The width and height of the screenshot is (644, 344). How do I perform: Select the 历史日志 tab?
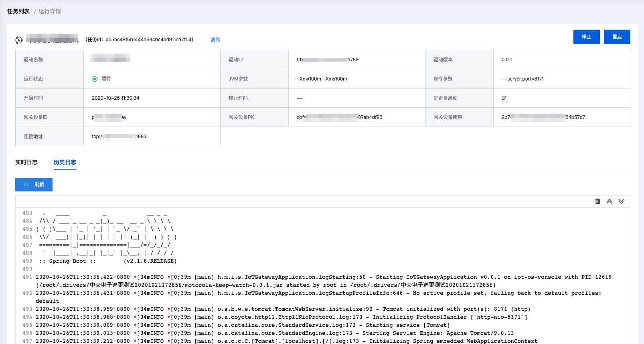[65, 162]
